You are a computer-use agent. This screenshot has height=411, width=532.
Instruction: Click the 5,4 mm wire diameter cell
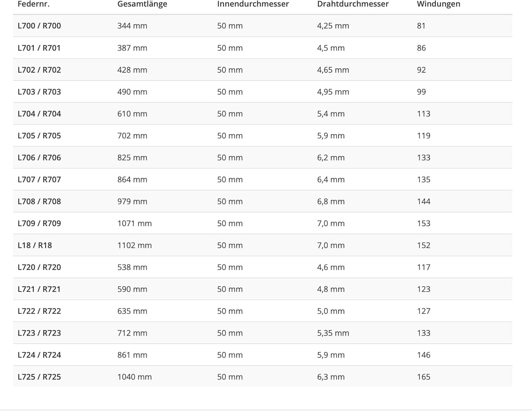pyautogui.click(x=331, y=114)
